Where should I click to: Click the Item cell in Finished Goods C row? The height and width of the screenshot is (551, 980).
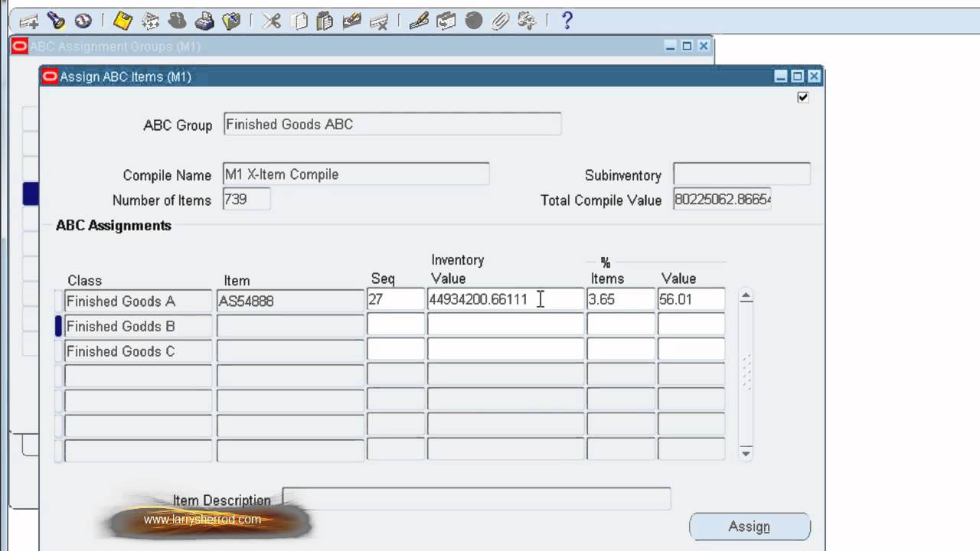point(290,351)
